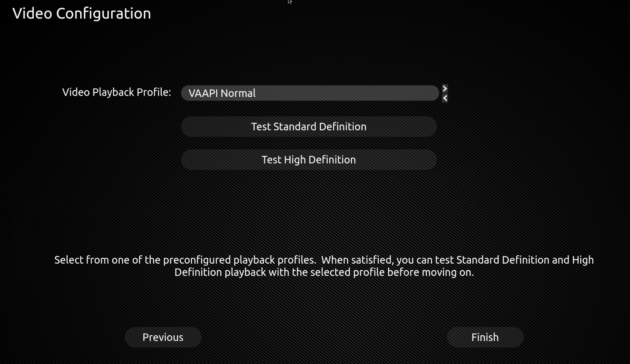Cycle profile forward with the upper arrow

pos(445,89)
